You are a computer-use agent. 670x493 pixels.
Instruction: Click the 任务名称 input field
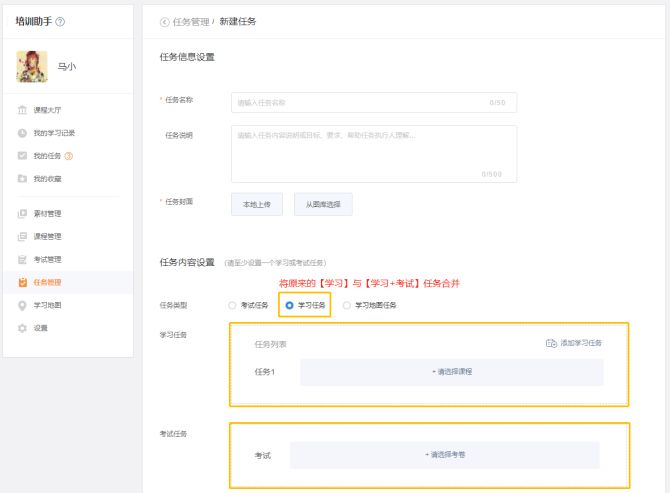click(373, 102)
